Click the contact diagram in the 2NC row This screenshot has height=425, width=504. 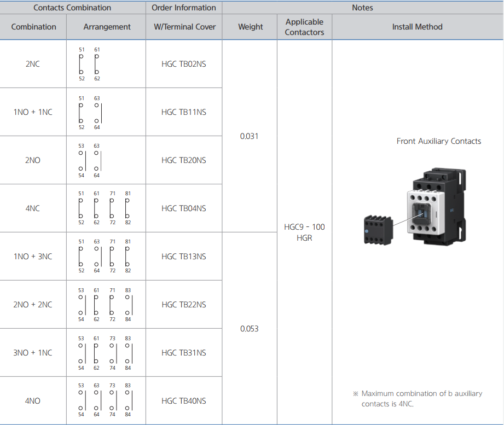(x=89, y=64)
